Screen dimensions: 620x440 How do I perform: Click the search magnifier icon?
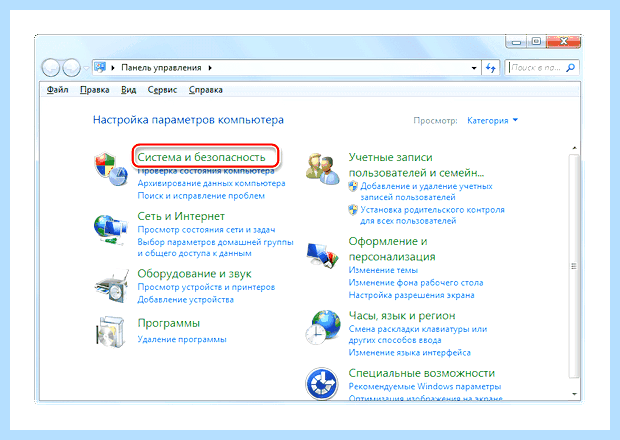pos(571,68)
